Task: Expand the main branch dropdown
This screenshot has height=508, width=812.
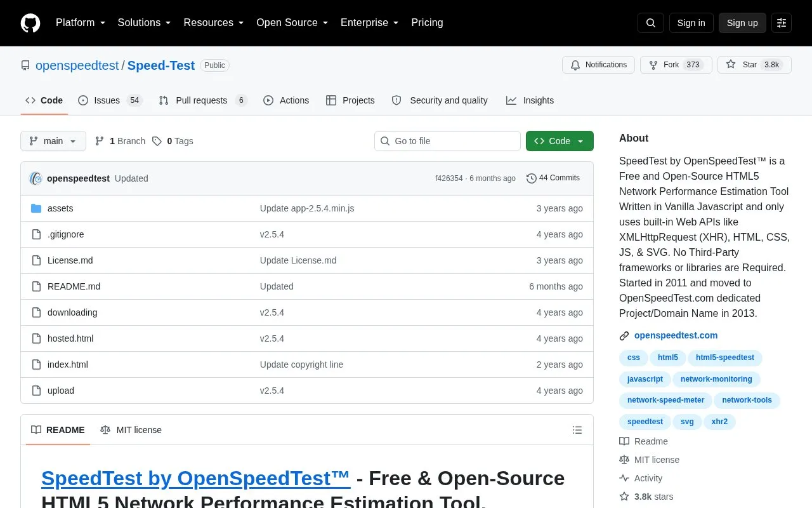Action: tap(53, 141)
